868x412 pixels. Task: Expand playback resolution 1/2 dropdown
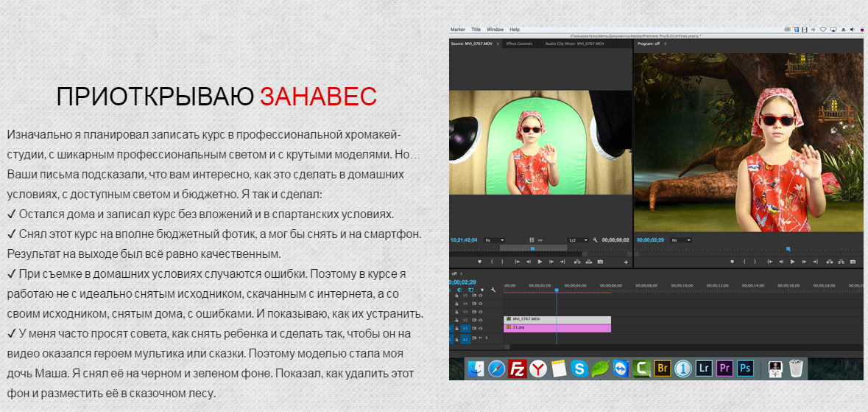pos(578,240)
